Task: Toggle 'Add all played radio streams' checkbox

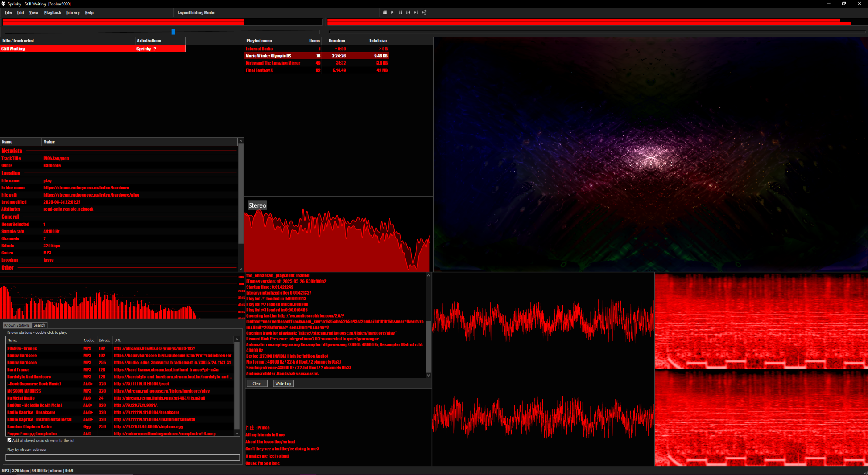Action: [9, 440]
